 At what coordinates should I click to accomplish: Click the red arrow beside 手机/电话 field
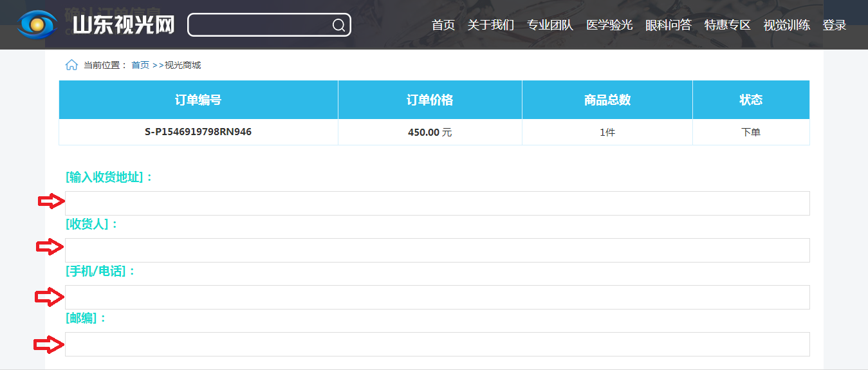(49, 297)
